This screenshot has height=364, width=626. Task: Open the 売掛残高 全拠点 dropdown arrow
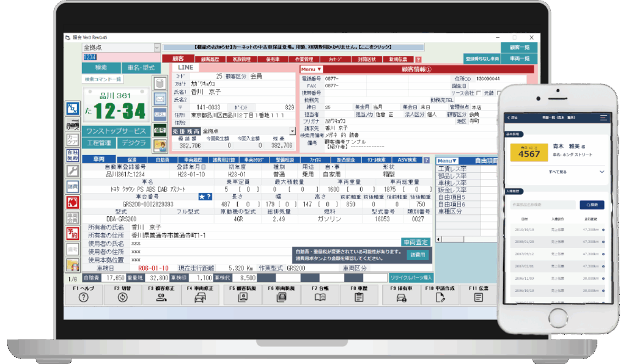point(292,131)
